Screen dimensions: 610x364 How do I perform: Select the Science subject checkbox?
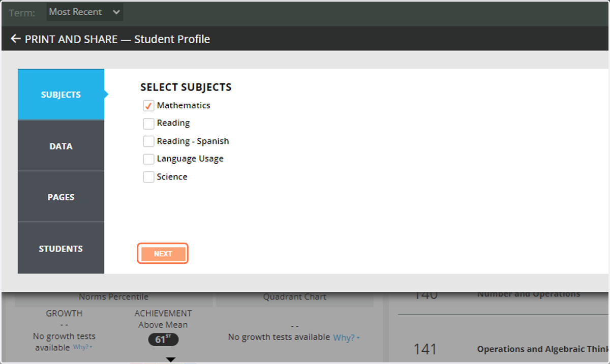click(148, 177)
